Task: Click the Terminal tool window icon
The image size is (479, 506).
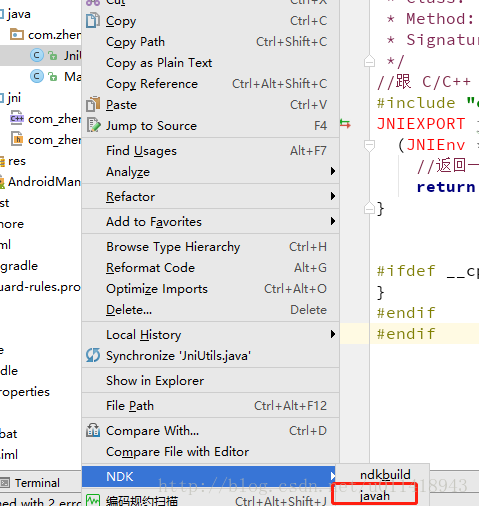Action: (x=5, y=482)
